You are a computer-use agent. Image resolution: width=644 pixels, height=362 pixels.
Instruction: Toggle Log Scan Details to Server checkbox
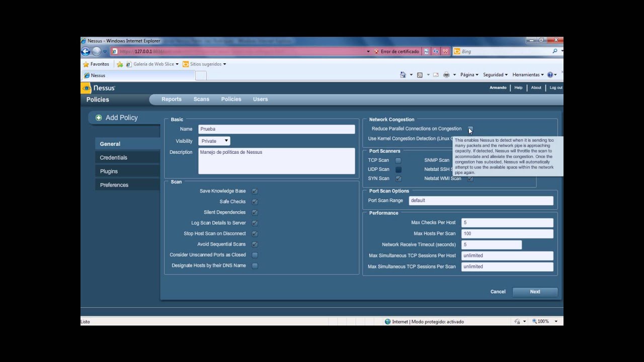pyautogui.click(x=255, y=223)
